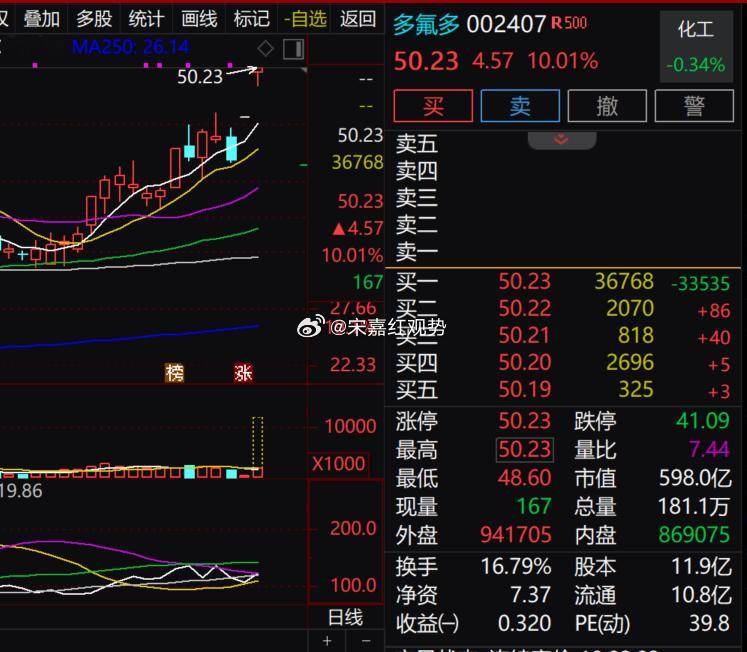Select bid three price 50.21
The image size is (747, 652).
click(525, 336)
